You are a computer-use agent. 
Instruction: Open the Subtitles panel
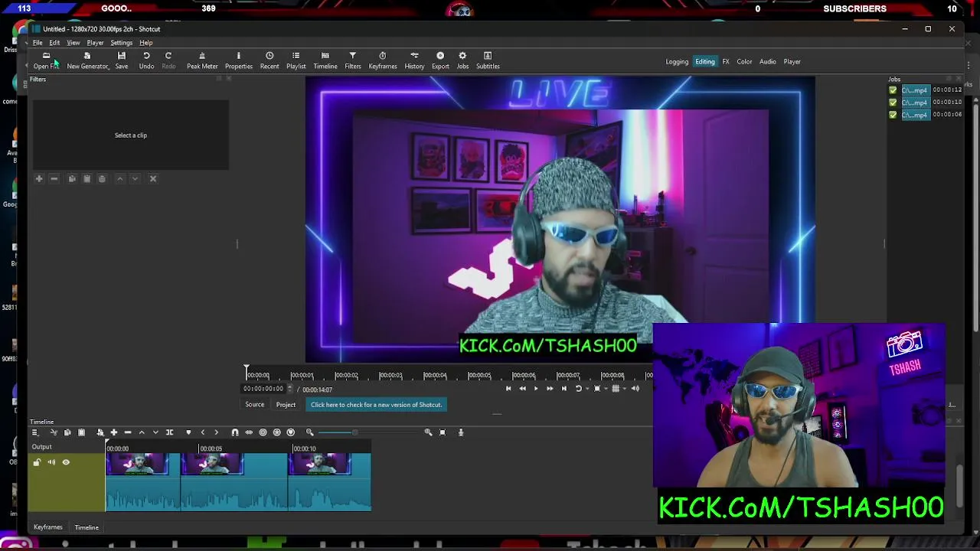click(488, 60)
